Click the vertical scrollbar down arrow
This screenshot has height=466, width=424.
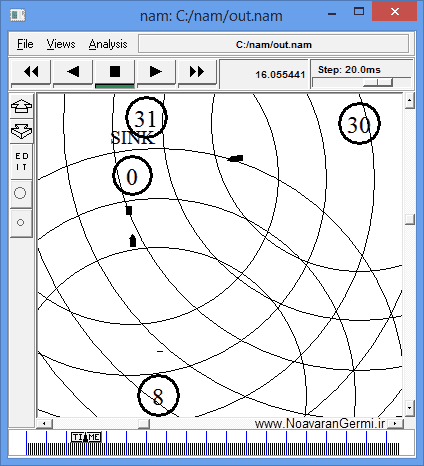(x=410, y=407)
